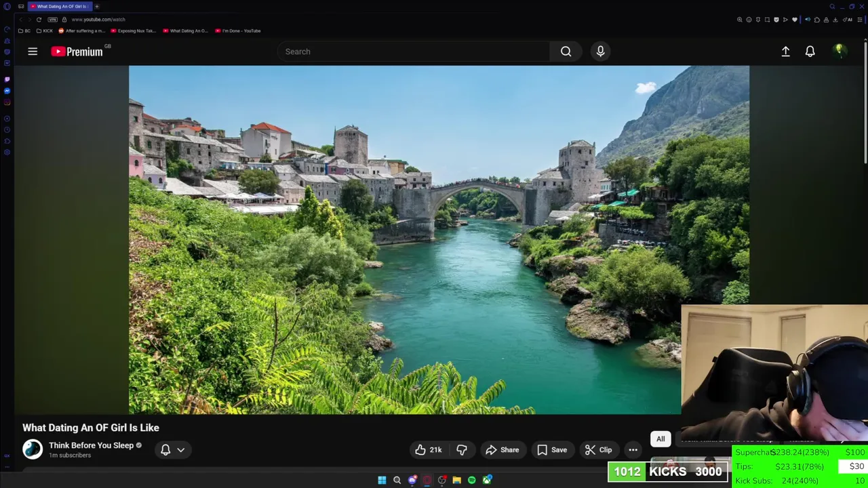Open the browser snapshot icon
Screen dimensions: 868x488
click(767, 20)
